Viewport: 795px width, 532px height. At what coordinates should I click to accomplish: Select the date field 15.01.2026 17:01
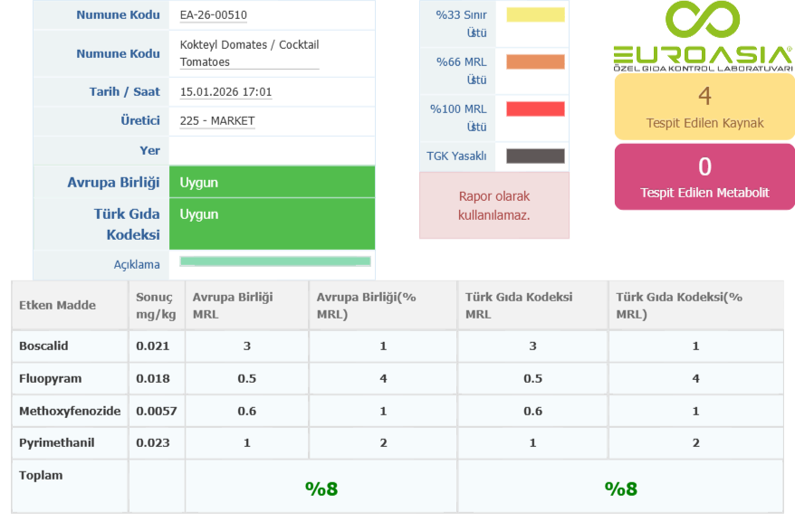click(x=226, y=92)
